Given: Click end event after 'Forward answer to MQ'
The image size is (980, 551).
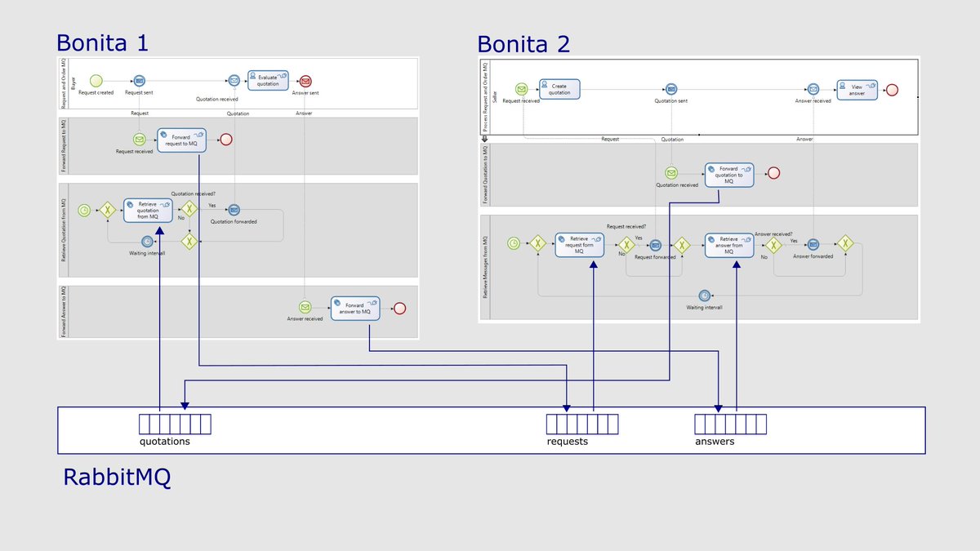Looking at the screenshot, I should tap(400, 308).
